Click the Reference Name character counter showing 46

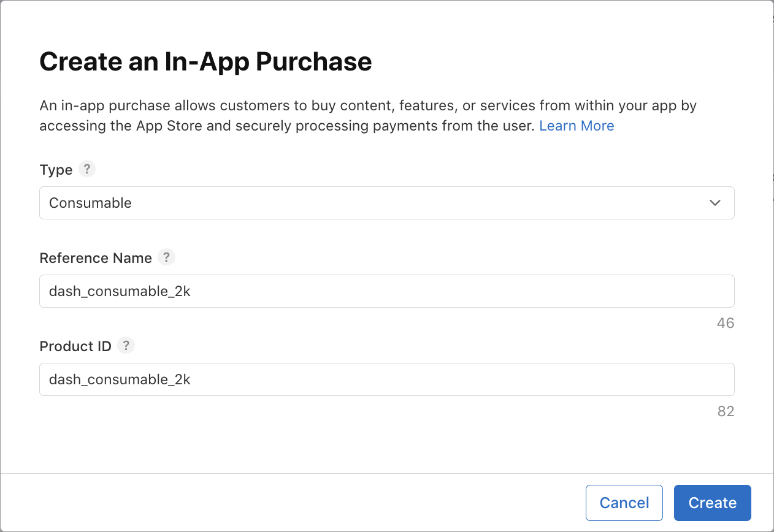[x=725, y=323]
